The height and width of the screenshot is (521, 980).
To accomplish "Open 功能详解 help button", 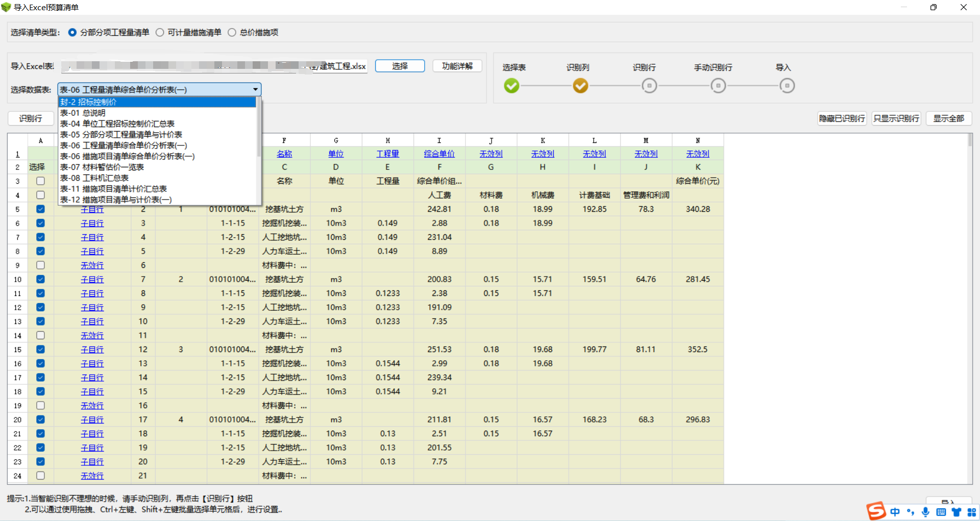I will 457,66.
